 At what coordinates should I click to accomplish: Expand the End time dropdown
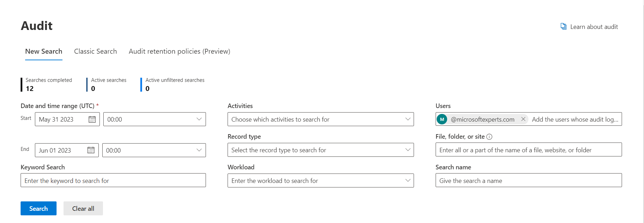coord(154,150)
